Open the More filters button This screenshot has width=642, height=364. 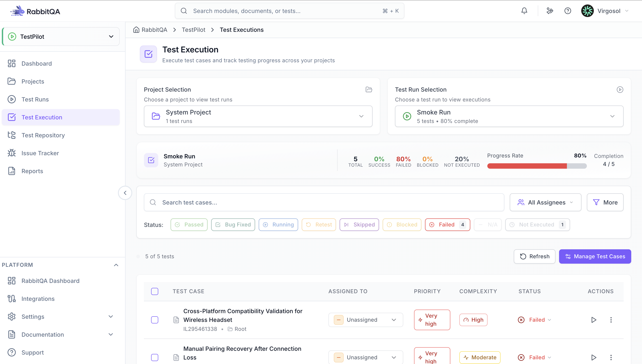point(605,202)
